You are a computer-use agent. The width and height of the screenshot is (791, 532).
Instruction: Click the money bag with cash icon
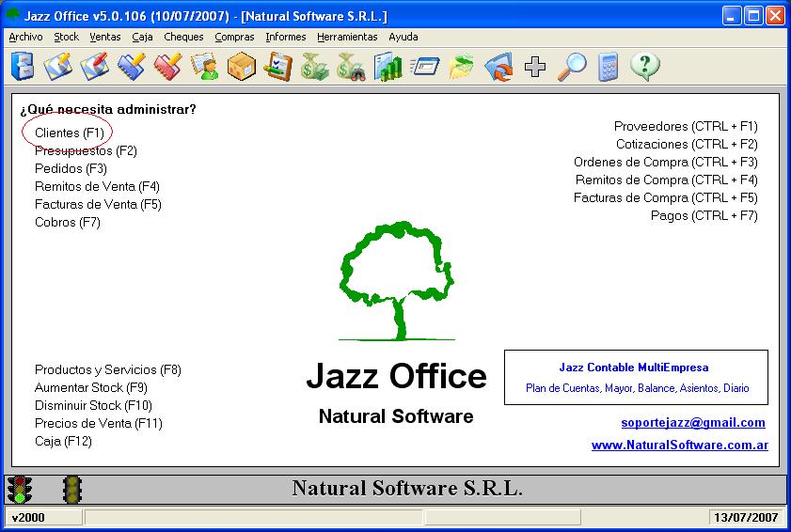(x=315, y=66)
